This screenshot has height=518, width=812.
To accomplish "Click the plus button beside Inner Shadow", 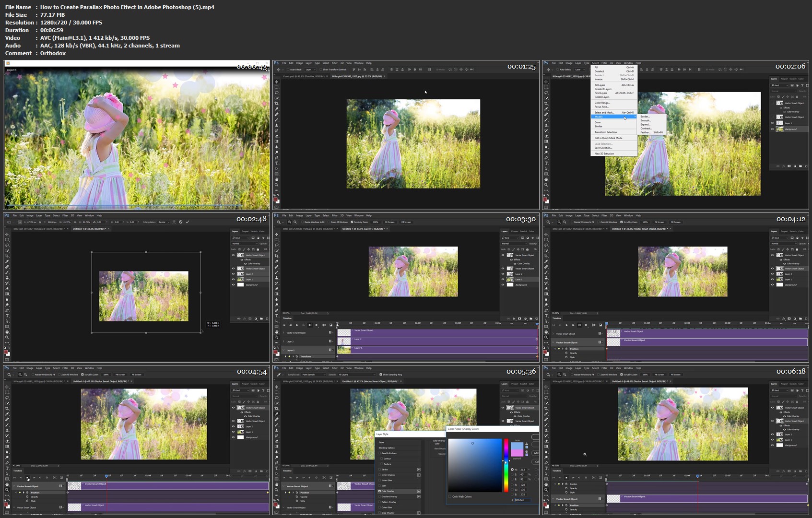I will 419,475.
